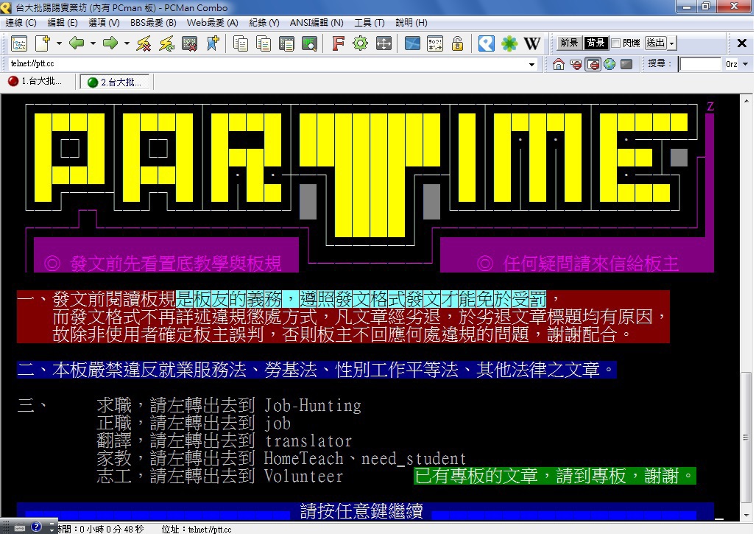Expand the Orz search engine dropdown
This screenshot has width=756, height=534.
pos(744,64)
